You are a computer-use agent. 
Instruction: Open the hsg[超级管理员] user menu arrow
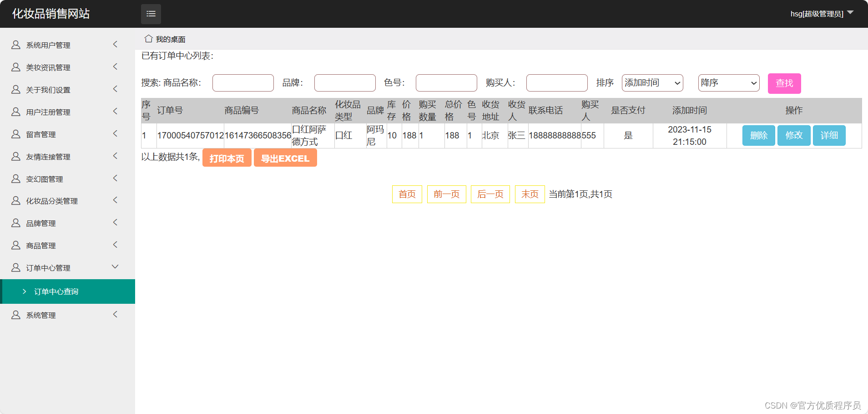coord(850,12)
